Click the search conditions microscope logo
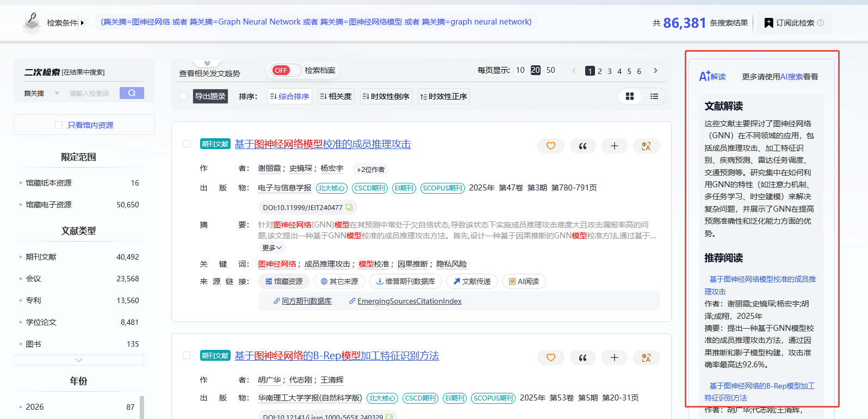The width and height of the screenshot is (868, 419). [x=32, y=22]
